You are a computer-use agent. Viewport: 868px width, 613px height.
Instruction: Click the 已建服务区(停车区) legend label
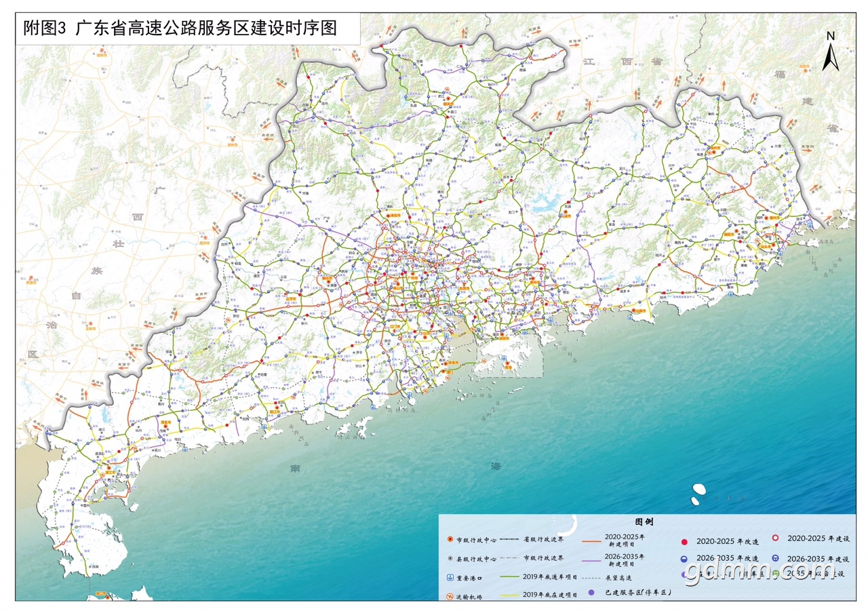[x=637, y=593]
